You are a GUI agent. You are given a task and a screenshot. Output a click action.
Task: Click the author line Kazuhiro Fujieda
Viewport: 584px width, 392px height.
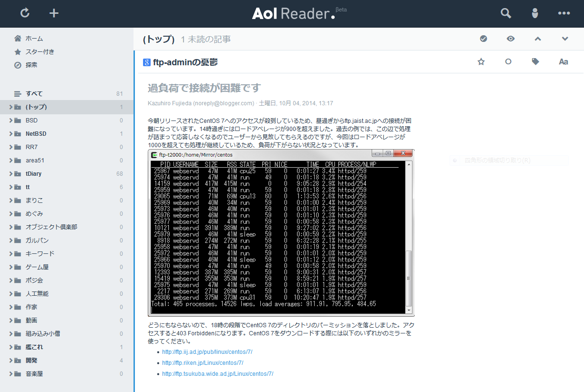tap(240, 103)
